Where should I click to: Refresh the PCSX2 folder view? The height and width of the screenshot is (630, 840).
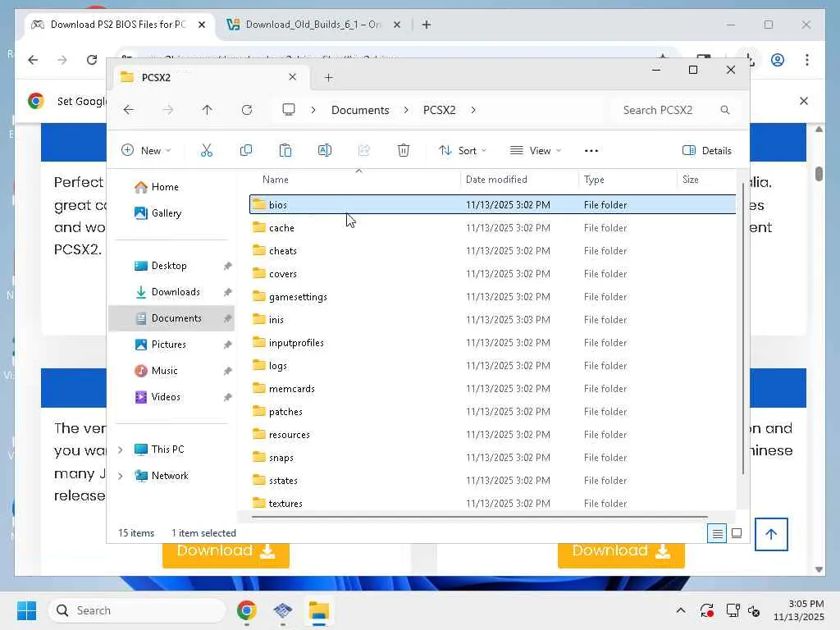(x=246, y=110)
